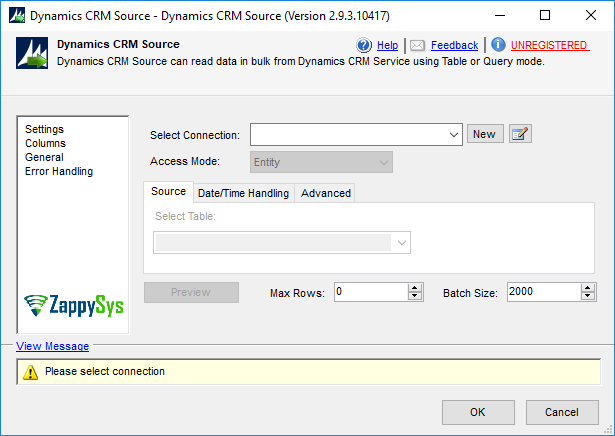Open the Feedback link
Viewport: 615px width, 436px height.
(454, 45)
